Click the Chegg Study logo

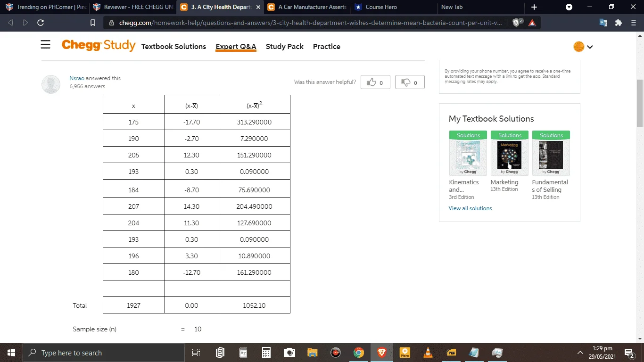click(x=98, y=45)
